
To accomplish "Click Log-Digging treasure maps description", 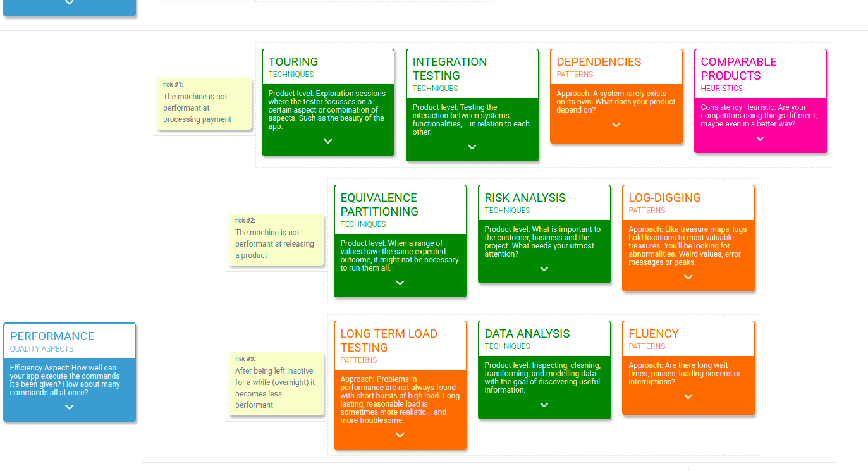I will click(x=688, y=246).
